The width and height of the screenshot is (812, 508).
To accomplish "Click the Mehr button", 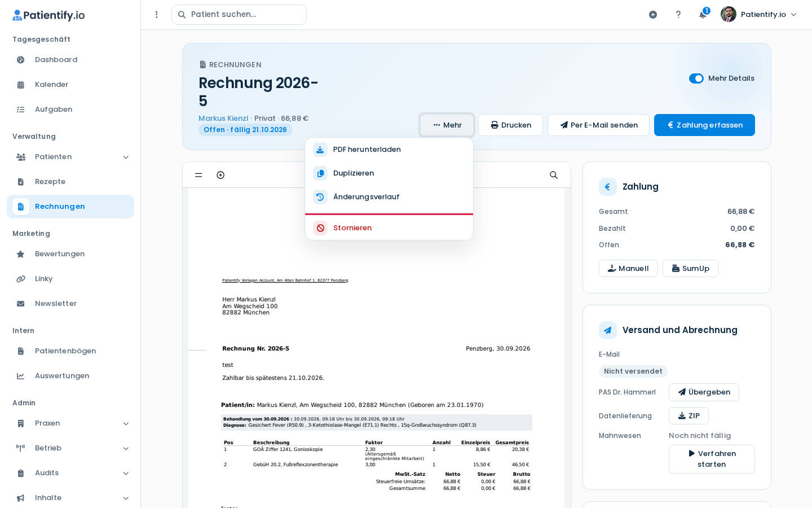I will [447, 125].
